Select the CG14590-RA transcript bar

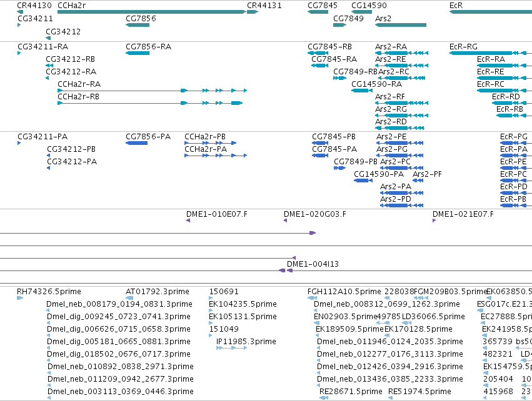362,91
